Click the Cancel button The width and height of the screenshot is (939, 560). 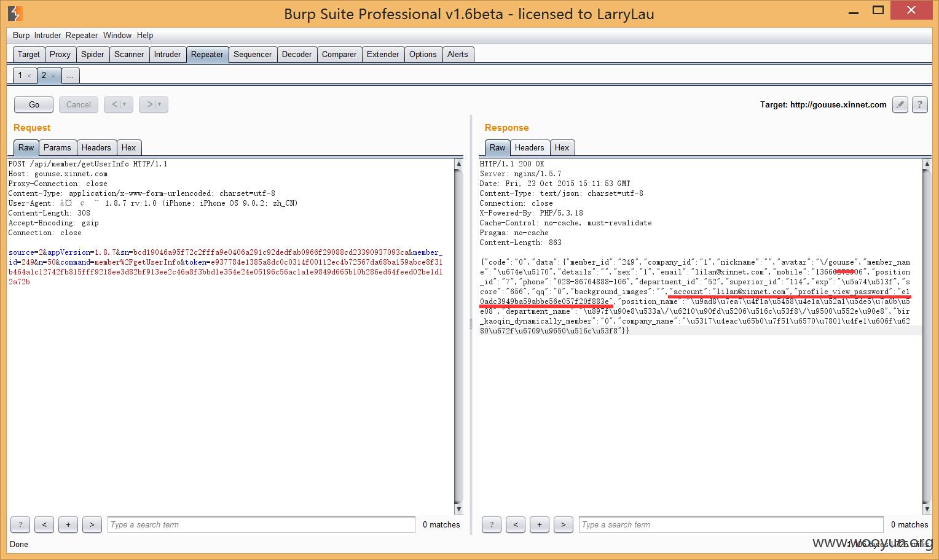pos(79,104)
